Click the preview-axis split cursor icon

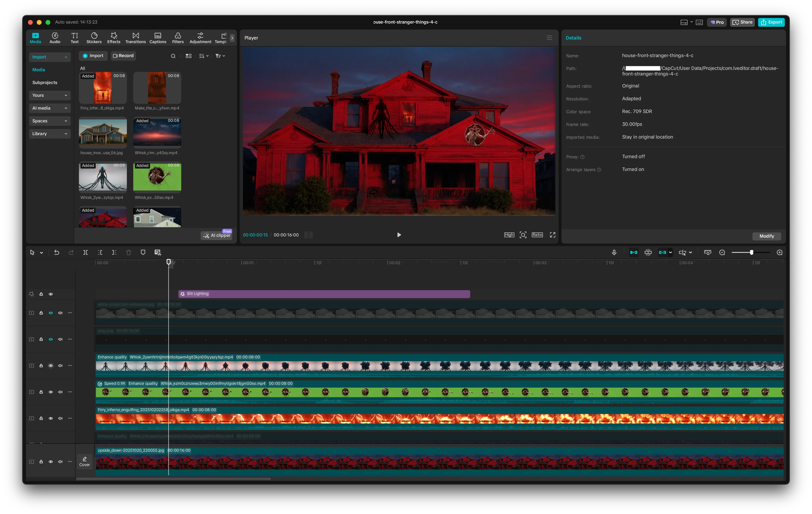click(683, 252)
